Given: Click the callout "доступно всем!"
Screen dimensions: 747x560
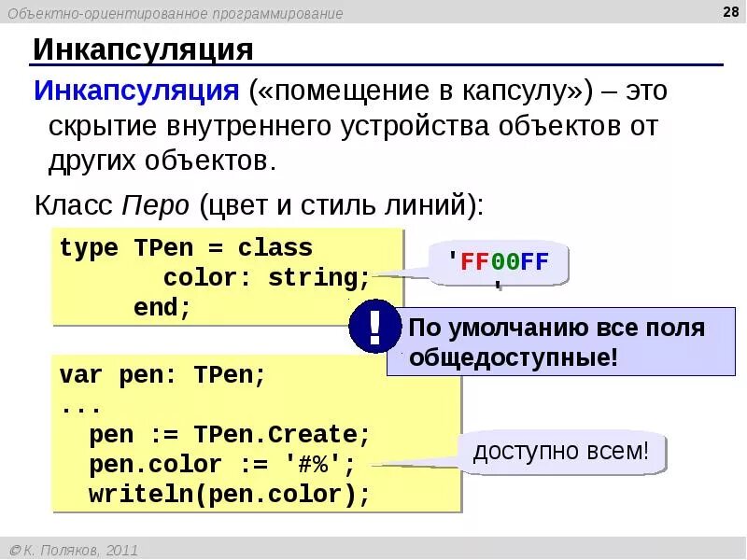Looking at the screenshot, I should 562,453.
